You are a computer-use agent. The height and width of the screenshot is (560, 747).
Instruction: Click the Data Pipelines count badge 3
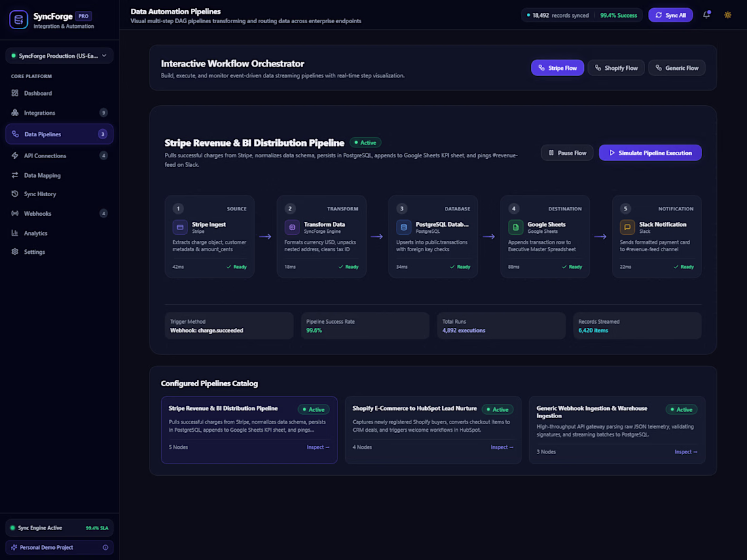(x=103, y=134)
